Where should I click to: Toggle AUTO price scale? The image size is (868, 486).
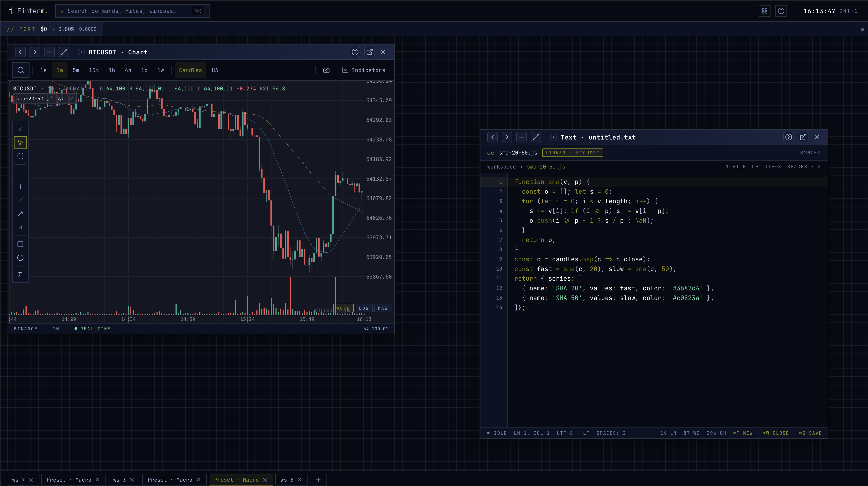[343, 308]
